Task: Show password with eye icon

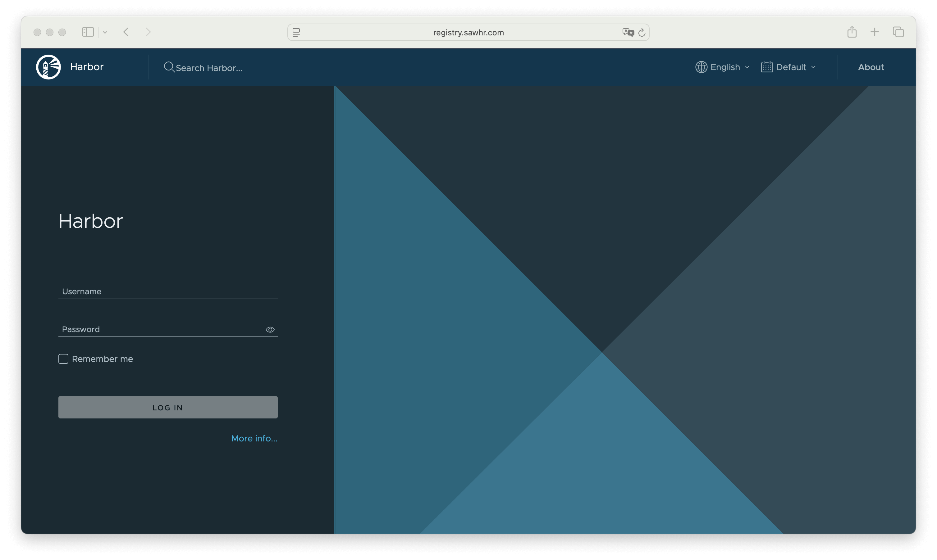Action: pyautogui.click(x=270, y=329)
